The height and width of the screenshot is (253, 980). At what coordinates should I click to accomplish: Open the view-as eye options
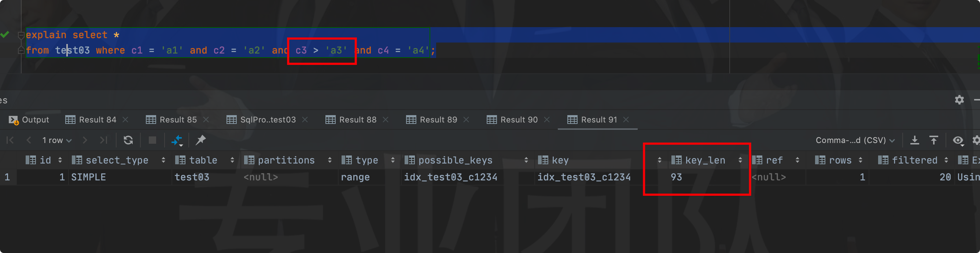point(958,141)
